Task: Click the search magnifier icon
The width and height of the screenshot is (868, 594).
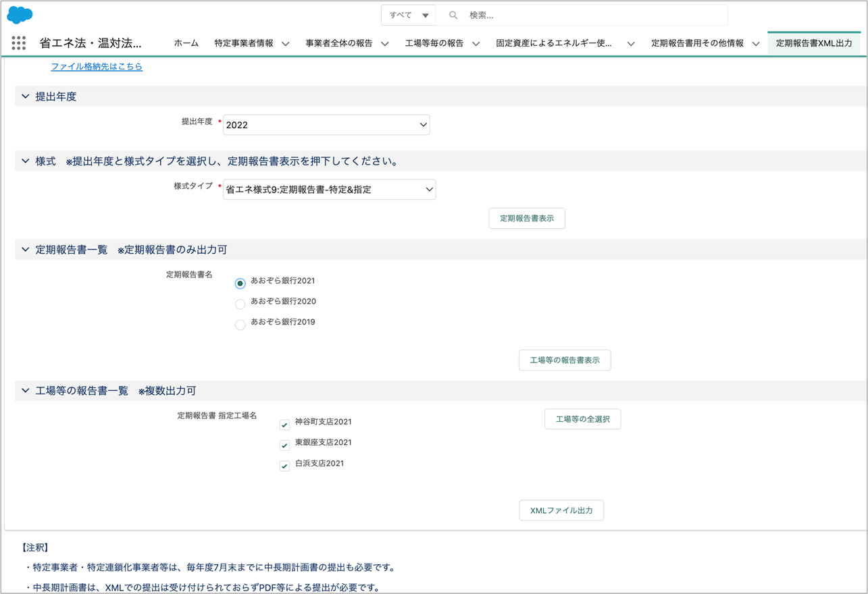Action: pyautogui.click(x=453, y=15)
